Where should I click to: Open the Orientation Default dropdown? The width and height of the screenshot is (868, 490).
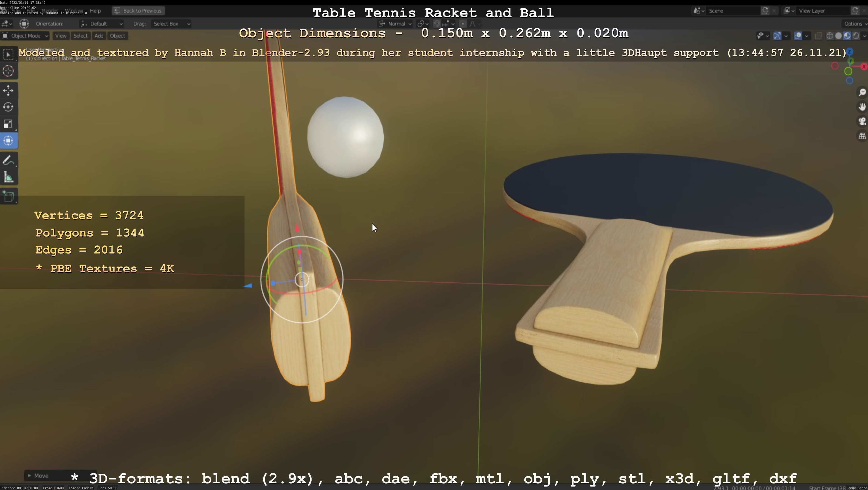click(102, 23)
